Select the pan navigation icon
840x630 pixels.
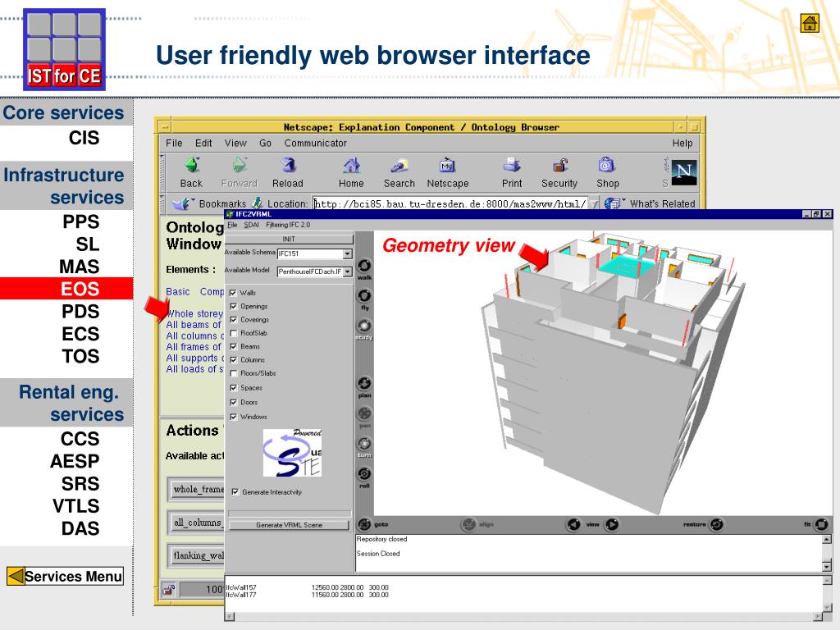pos(364,413)
